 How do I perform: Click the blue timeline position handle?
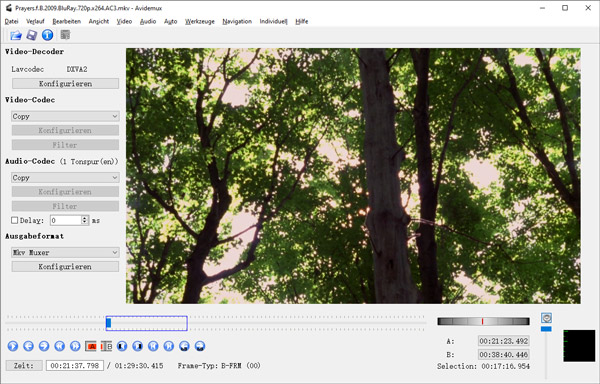tap(109, 323)
